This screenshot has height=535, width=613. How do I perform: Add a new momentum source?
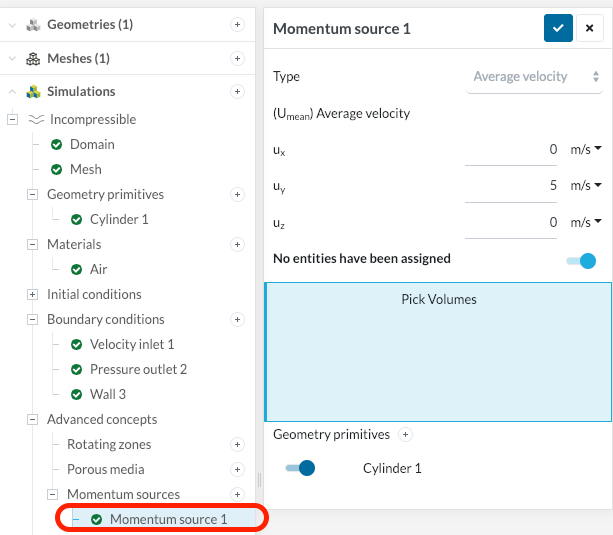[237, 494]
